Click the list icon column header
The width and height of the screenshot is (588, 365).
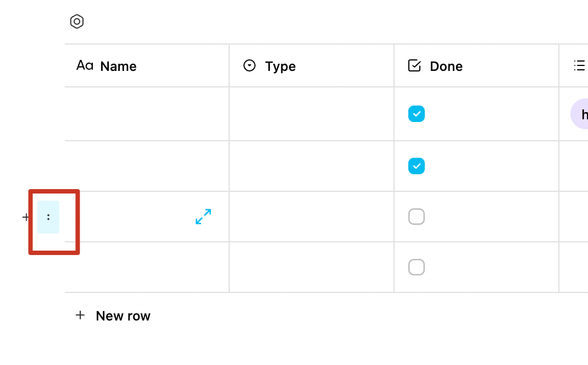[579, 66]
